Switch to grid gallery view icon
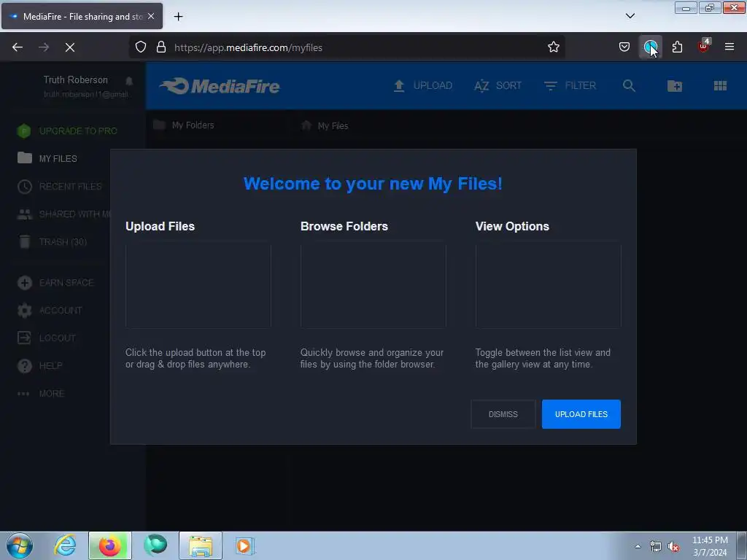747x560 pixels. click(x=720, y=86)
